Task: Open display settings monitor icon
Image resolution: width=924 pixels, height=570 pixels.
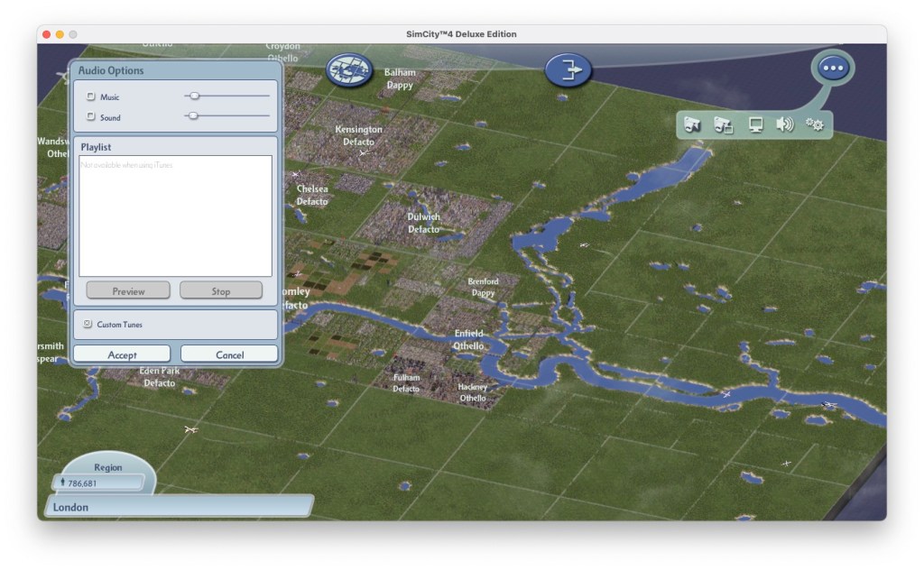Action: pyautogui.click(x=755, y=125)
